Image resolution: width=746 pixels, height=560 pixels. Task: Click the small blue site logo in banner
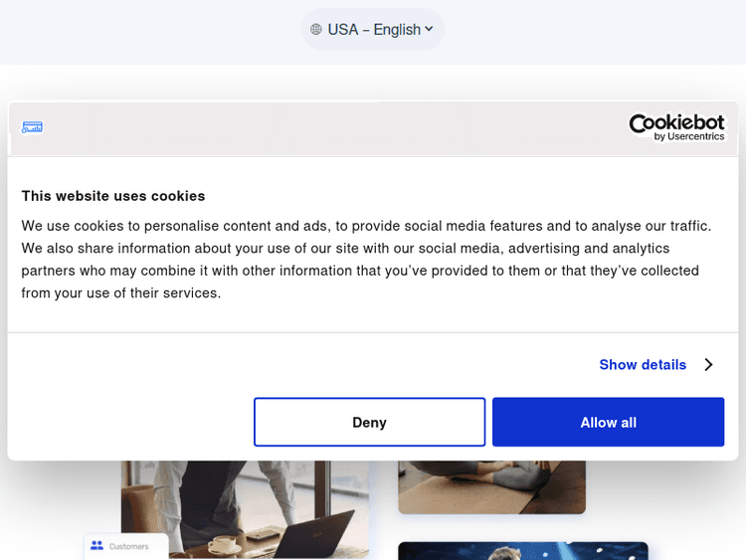(x=32, y=127)
